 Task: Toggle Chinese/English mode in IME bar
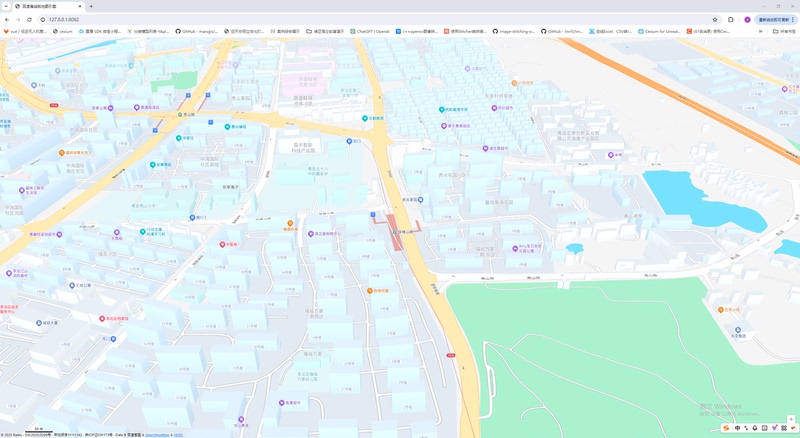737,428
